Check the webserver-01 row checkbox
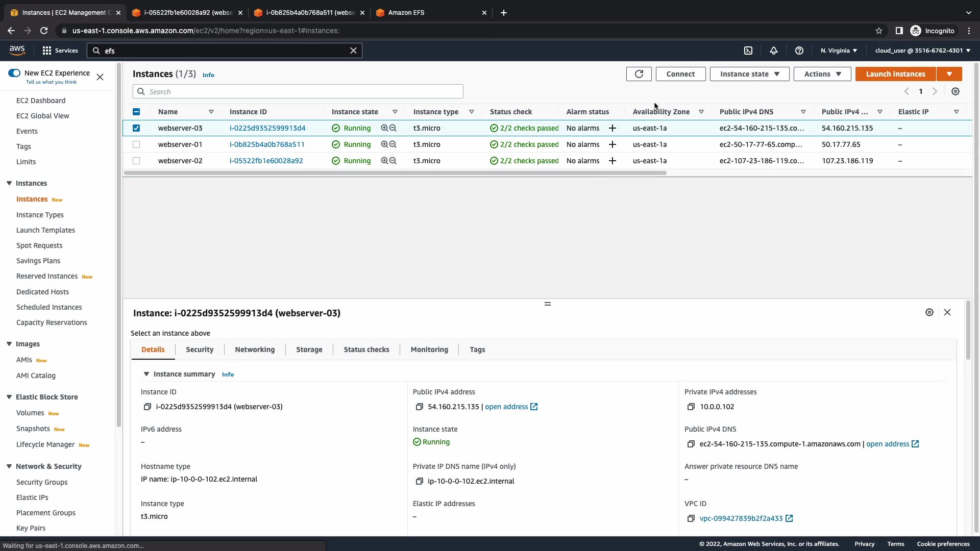This screenshot has height=551, width=980. click(x=136, y=144)
